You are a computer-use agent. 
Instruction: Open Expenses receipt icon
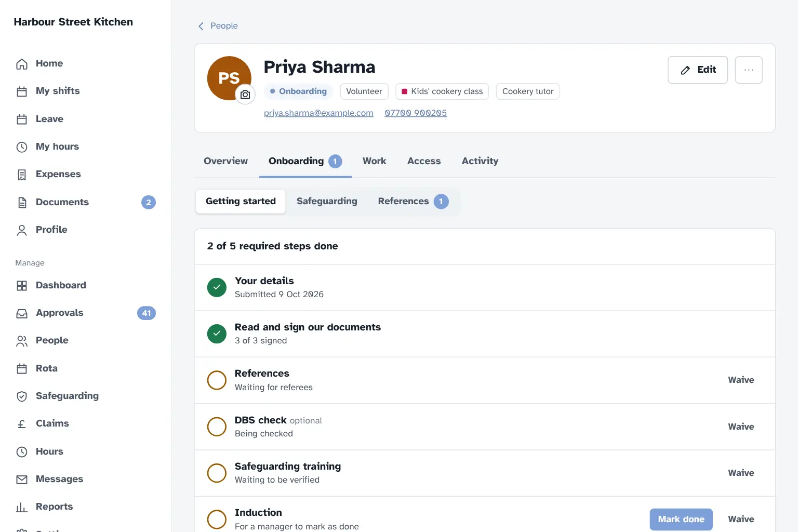click(x=22, y=175)
